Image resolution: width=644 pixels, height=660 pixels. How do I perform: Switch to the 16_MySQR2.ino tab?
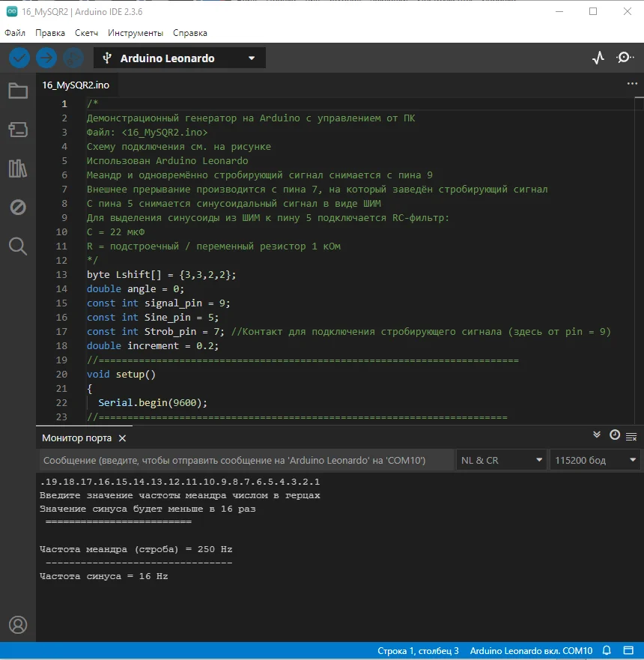[75, 85]
